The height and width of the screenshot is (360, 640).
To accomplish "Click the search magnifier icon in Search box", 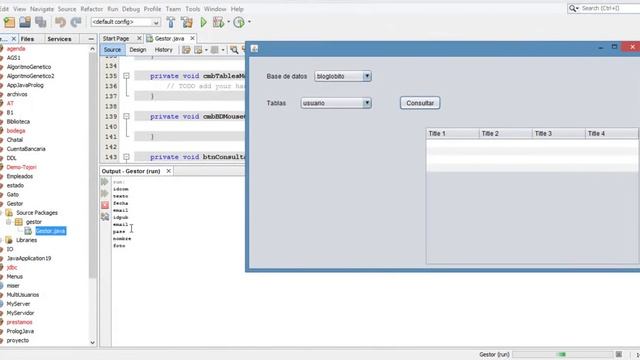I will [x=573, y=8].
